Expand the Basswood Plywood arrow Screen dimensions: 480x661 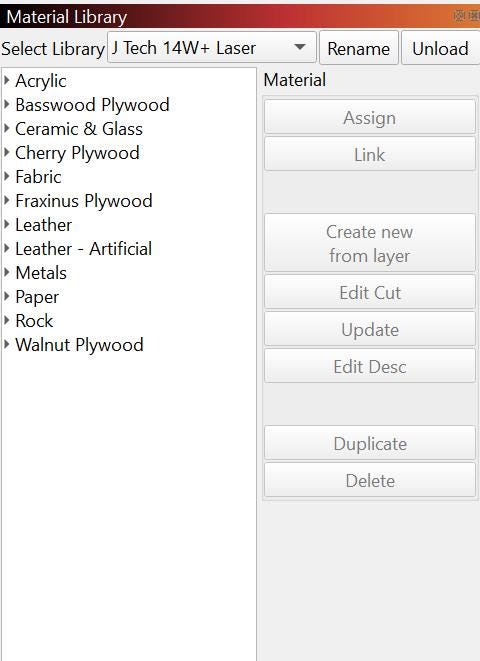tap(6, 105)
